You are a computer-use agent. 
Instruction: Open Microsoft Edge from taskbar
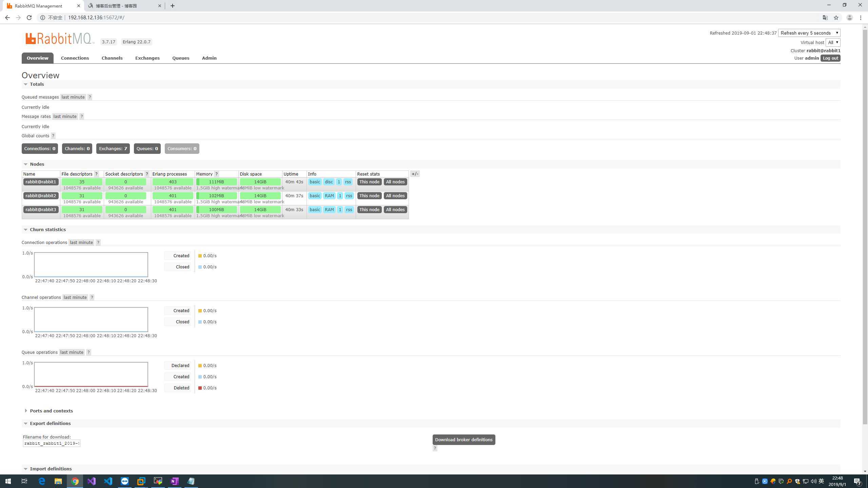(x=42, y=481)
